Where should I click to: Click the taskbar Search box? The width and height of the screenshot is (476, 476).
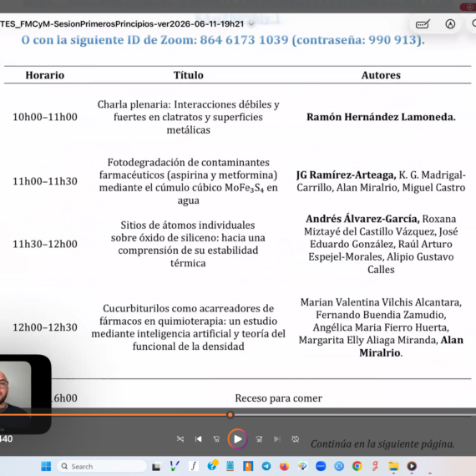click(x=102, y=466)
